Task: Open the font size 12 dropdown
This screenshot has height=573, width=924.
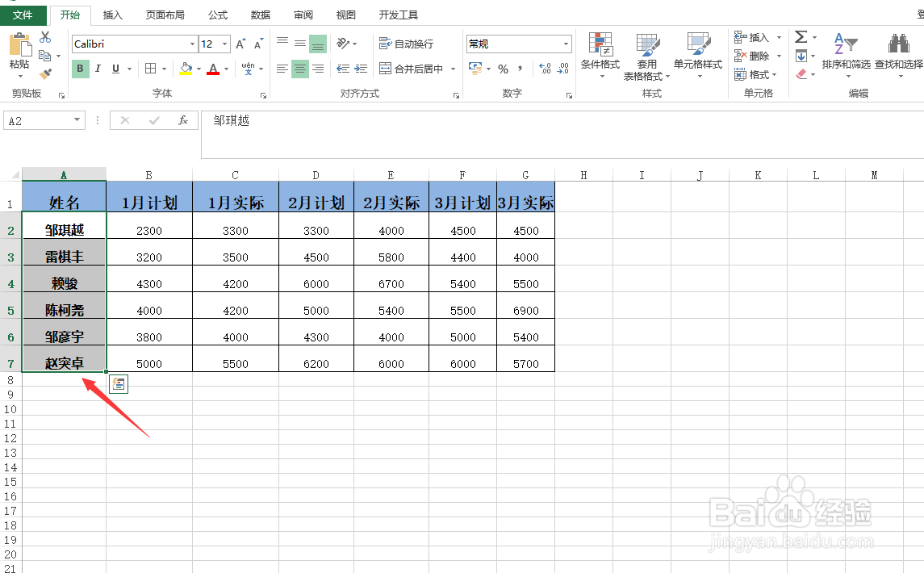Action: click(224, 44)
